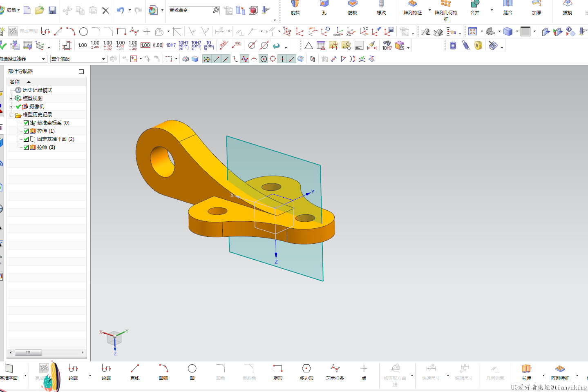Select the Point plus tool in sketch toolbar
The height and width of the screenshot is (392, 588).
[x=147, y=31]
